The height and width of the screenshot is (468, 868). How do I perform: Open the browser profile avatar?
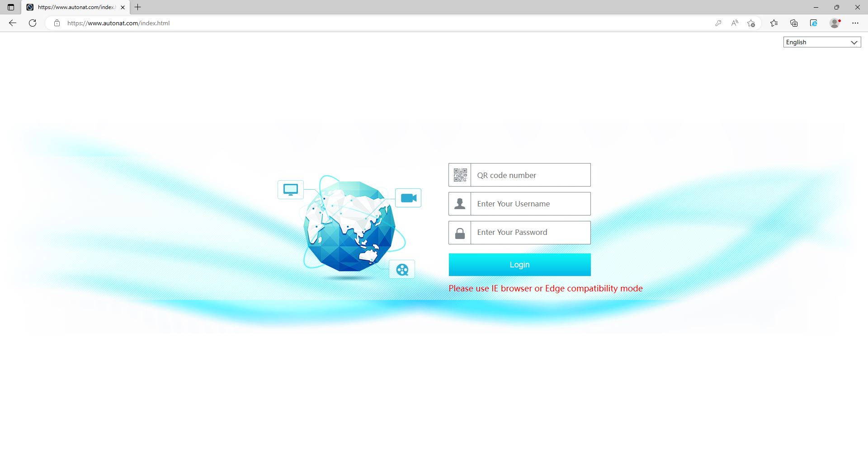[835, 23]
